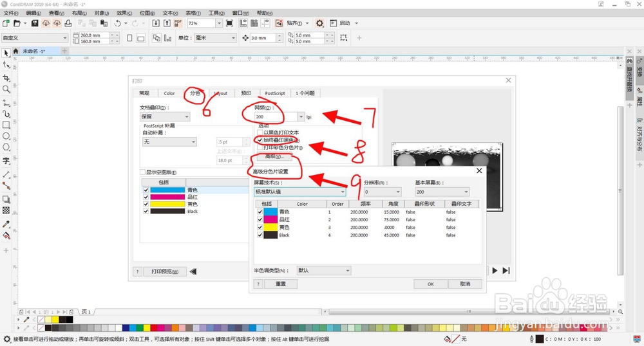
Task: Click the Save floppy disk icon
Action: point(35,23)
